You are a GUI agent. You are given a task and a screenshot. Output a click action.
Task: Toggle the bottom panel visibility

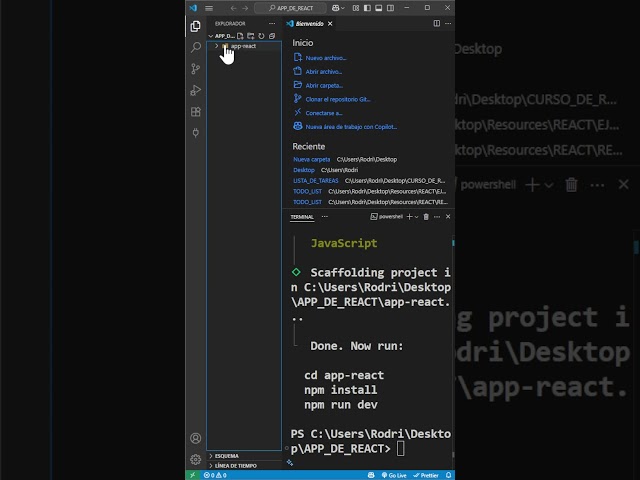(379, 8)
